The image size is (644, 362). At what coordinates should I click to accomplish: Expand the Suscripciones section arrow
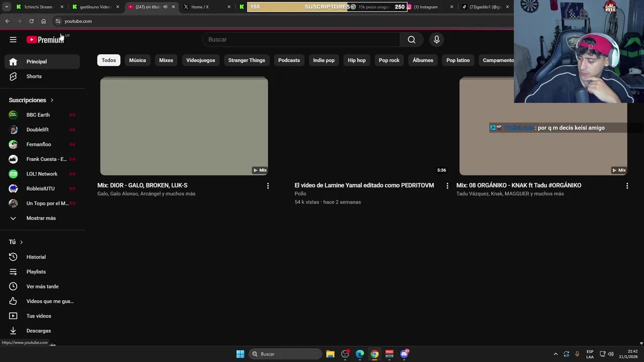52,101
